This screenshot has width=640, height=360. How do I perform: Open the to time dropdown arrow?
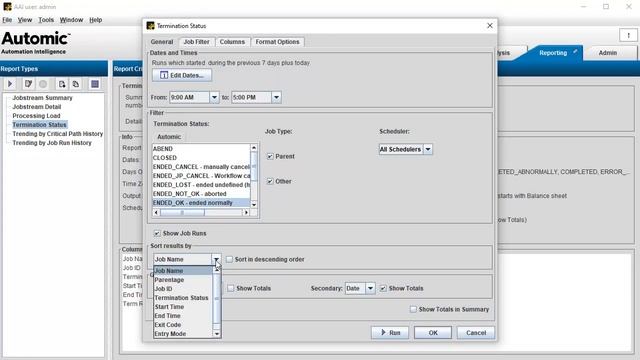276,97
